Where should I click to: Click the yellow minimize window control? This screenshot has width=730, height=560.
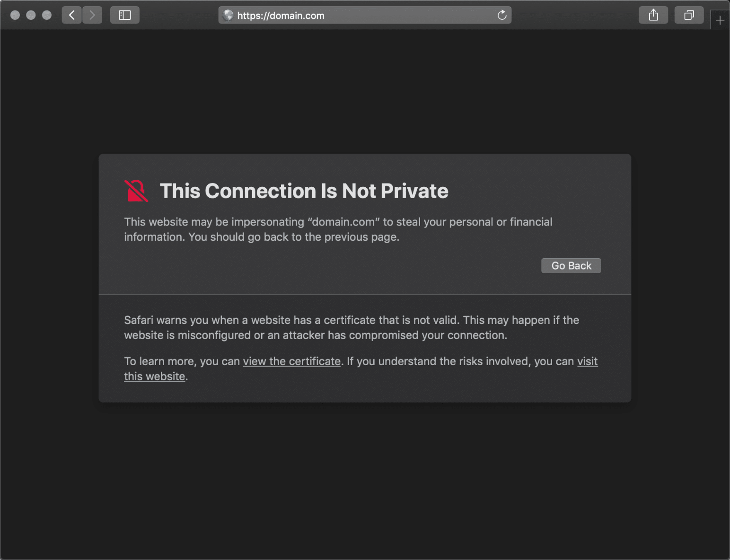click(x=31, y=15)
